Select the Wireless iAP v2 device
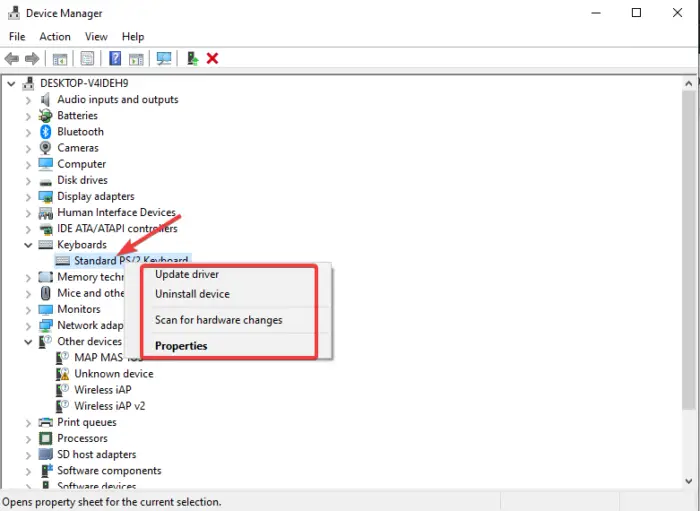This screenshot has width=700, height=511. [x=109, y=406]
